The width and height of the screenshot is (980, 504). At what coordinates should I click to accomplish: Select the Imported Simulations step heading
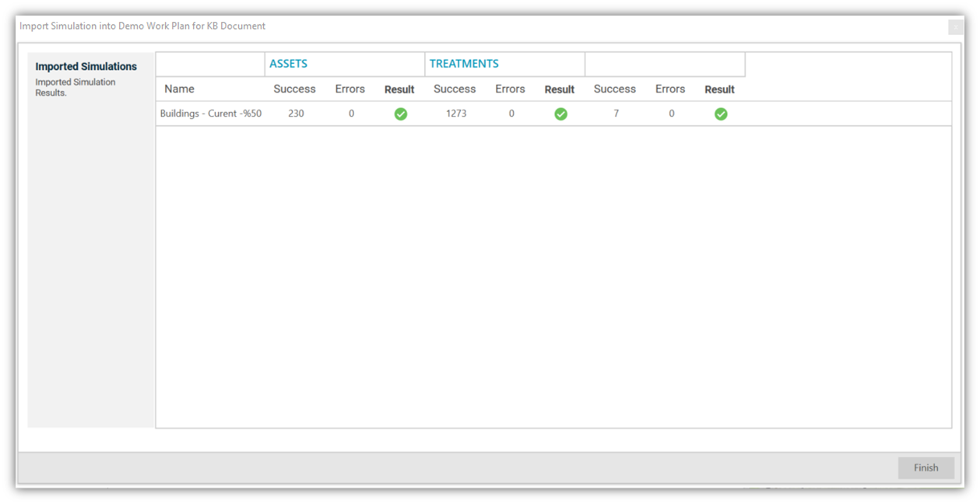tap(86, 67)
